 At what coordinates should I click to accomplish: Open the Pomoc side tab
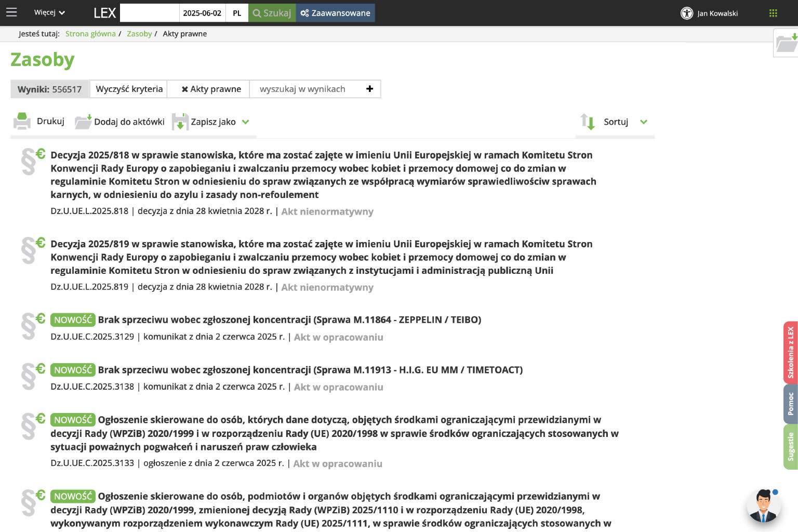[x=790, y=404]
